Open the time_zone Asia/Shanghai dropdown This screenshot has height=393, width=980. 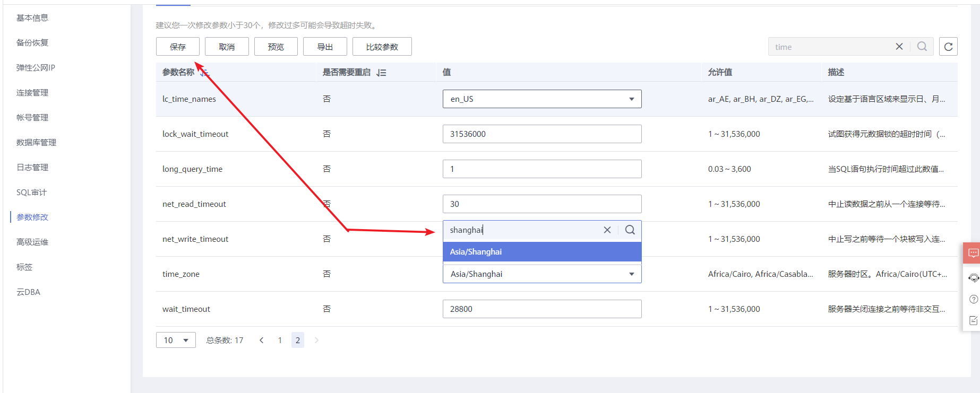(631, 274)
